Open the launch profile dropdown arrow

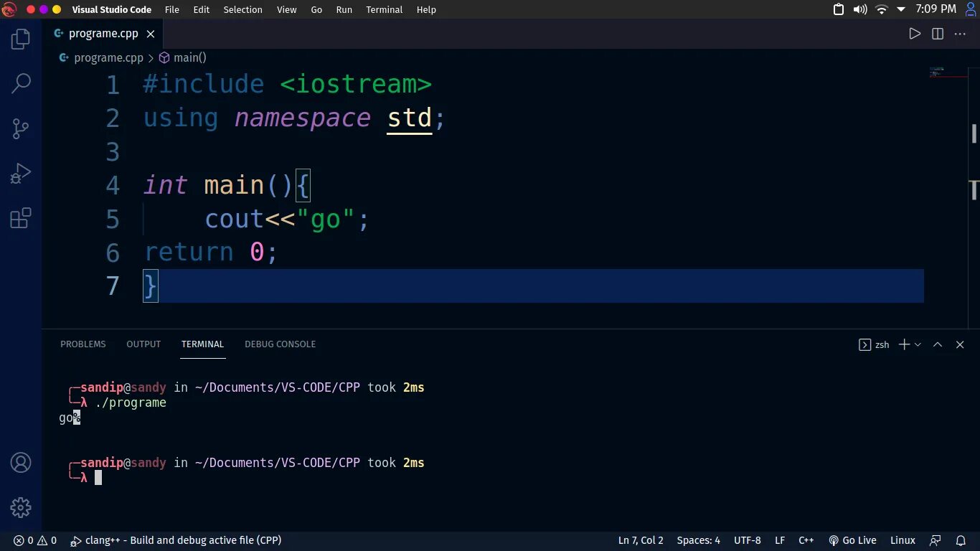(x=918, y=345)
